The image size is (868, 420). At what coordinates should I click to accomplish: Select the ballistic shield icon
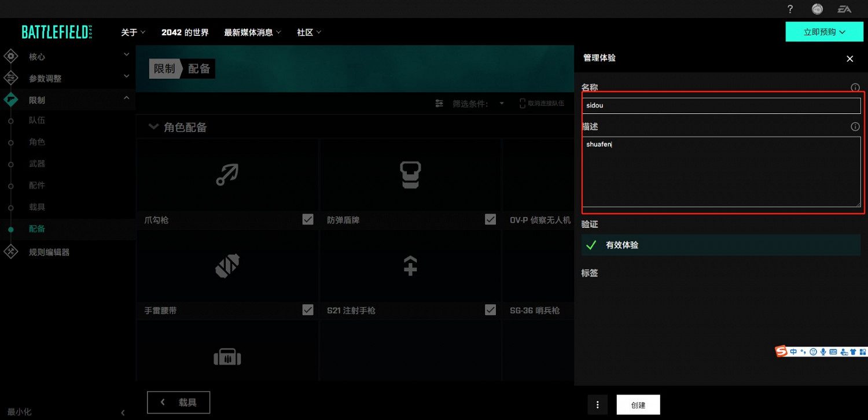[x=410, y=175]
